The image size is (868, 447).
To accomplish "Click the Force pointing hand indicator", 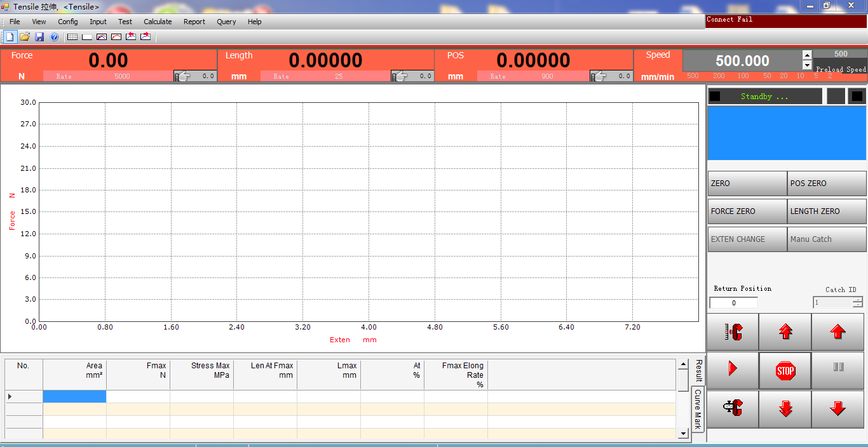I will pos(184,76).
